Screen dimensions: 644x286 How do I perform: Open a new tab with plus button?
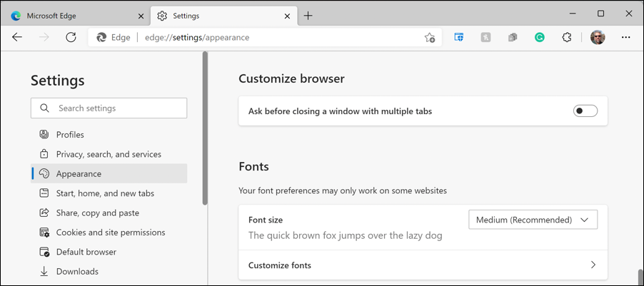[x=308, y=16]
